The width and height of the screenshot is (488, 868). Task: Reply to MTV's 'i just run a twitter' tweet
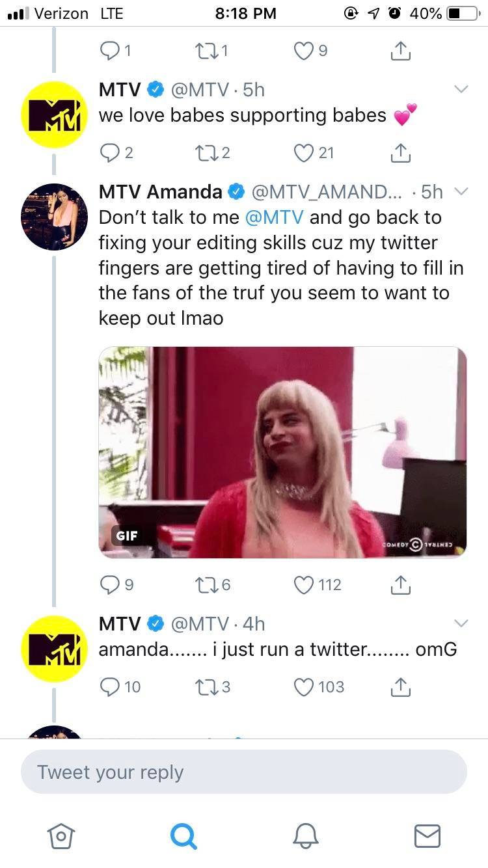109,687
